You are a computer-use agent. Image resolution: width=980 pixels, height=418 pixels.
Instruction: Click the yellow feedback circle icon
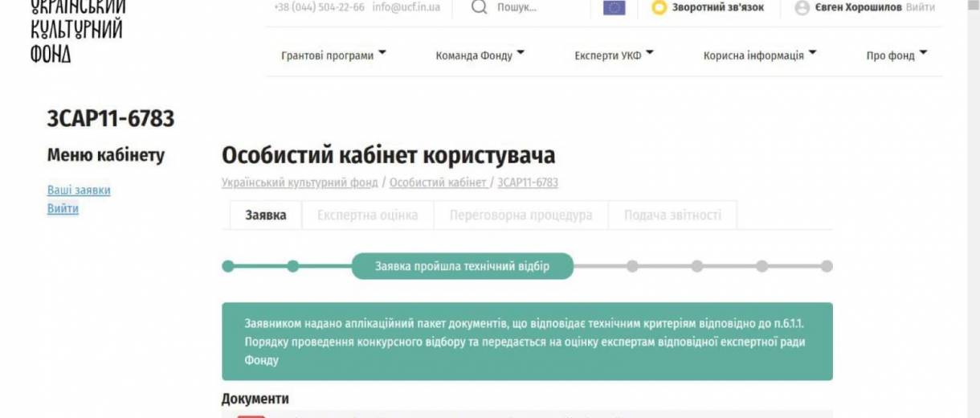659,8
